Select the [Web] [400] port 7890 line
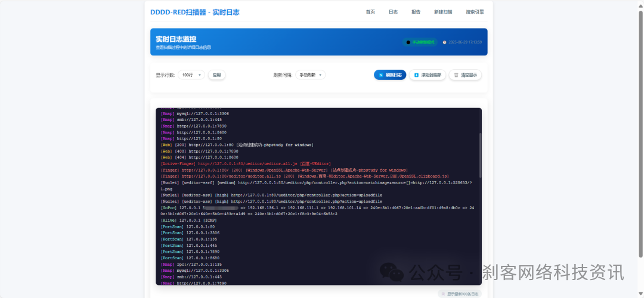This screenshot has width=644, height=298. 199,151
